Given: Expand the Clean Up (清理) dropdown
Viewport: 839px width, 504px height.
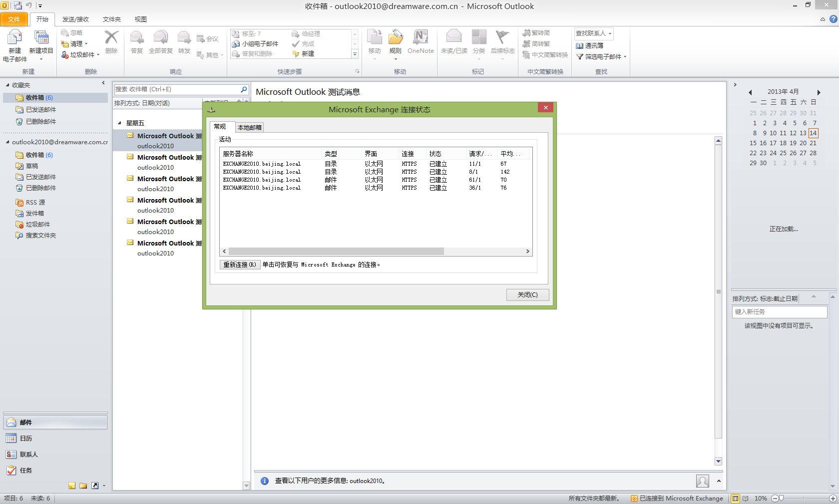Looking at the screenshot, I should click(x=86, y=44).
